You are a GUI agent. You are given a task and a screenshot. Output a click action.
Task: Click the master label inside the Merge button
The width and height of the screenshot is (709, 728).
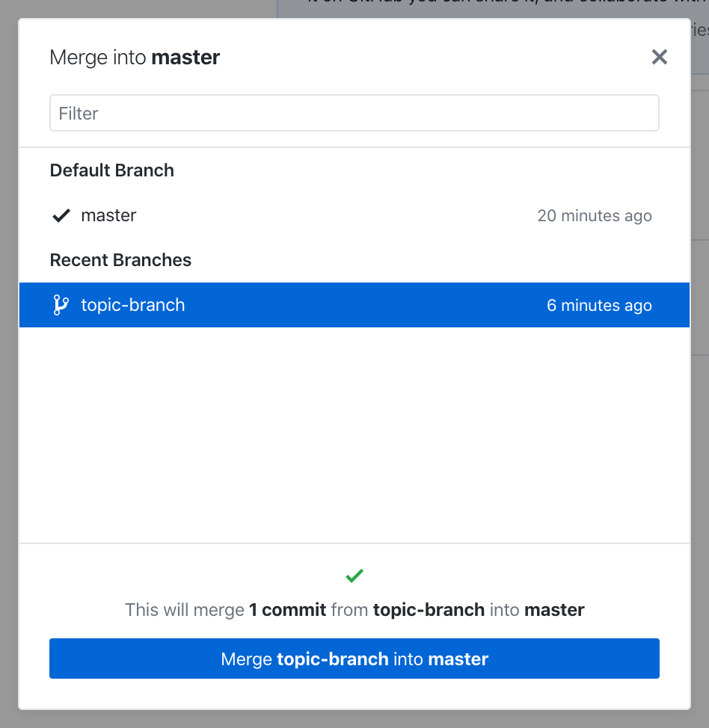[459, 658]
